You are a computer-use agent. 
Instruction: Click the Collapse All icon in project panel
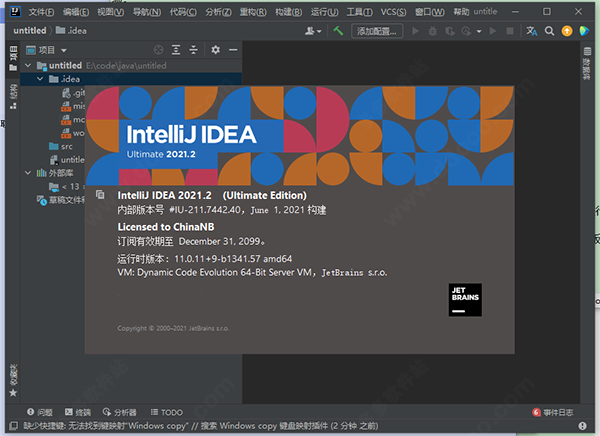click(194, 50)
